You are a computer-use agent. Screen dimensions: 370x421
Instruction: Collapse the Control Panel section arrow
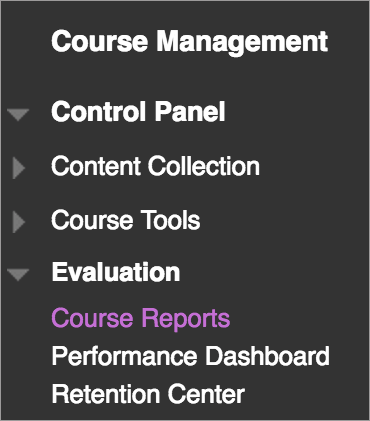tap(18, 115)
